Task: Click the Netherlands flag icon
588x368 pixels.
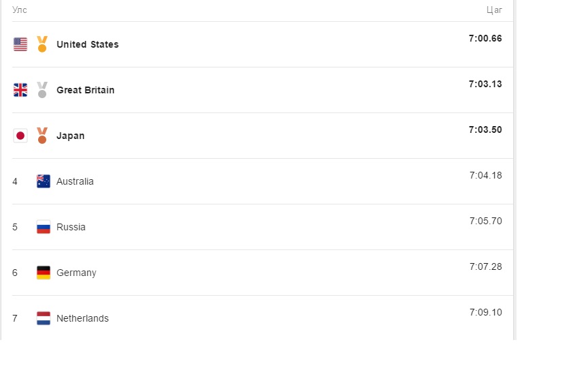Action: tap(44, 318)
